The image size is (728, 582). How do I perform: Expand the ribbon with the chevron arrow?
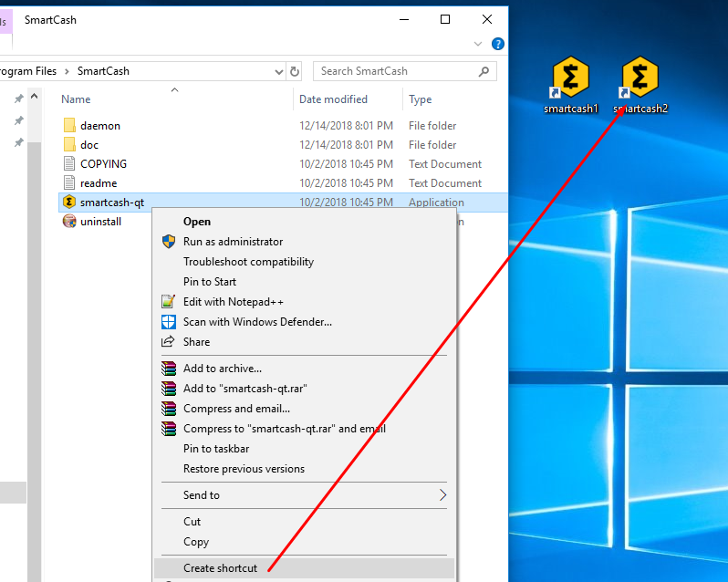click(x=478, y=44)
